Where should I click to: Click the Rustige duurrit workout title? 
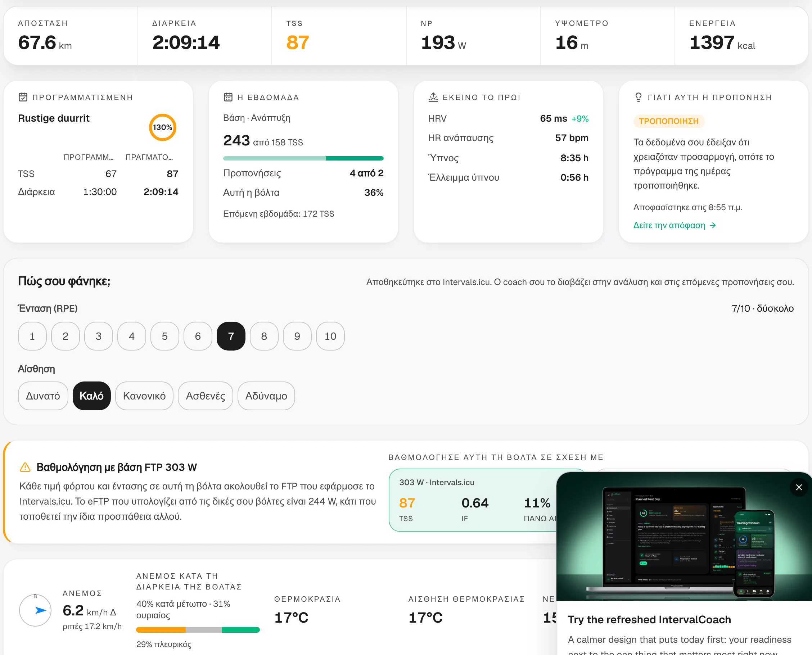coord(54,118)
